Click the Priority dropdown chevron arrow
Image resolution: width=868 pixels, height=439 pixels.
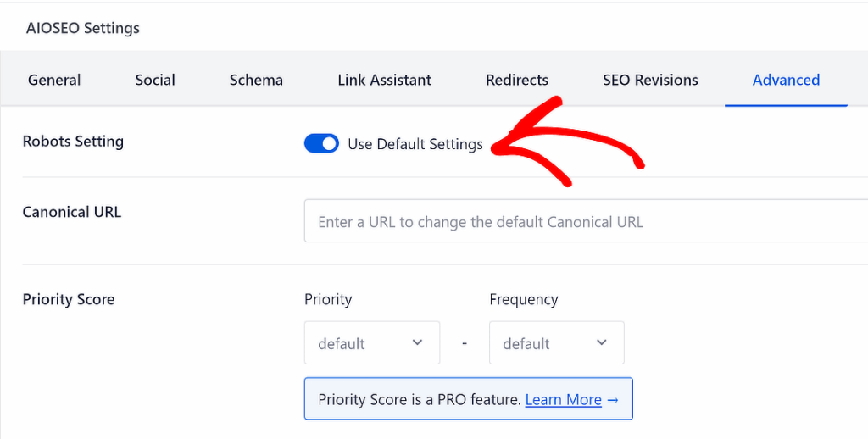tap(417, 343)
